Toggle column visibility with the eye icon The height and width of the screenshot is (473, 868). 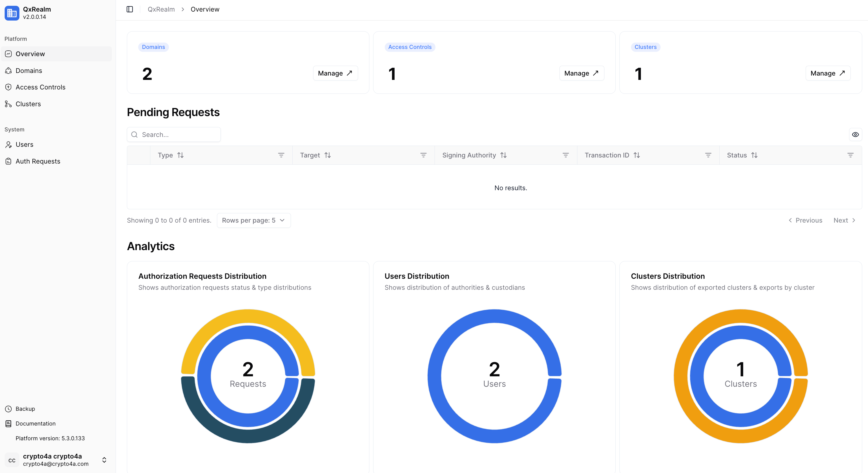click(855, 134)
